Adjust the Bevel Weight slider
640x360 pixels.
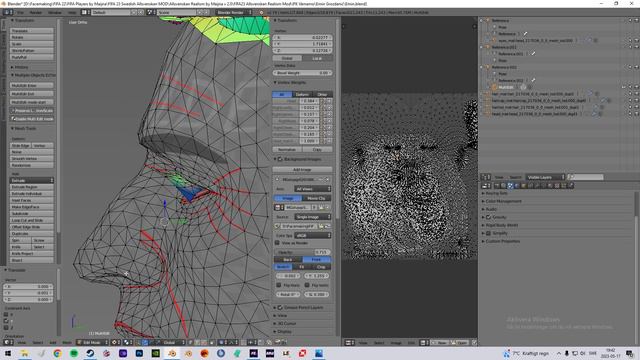(302, 73)
